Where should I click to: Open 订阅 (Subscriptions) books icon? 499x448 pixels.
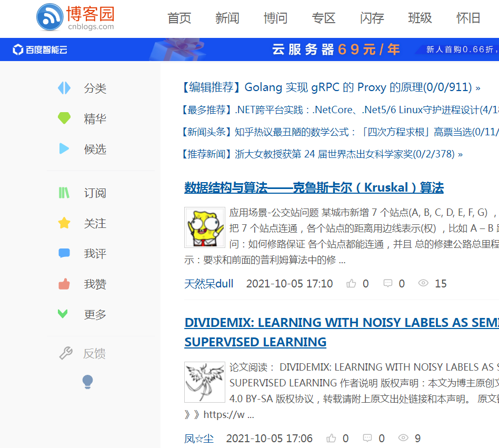[64, 193]
